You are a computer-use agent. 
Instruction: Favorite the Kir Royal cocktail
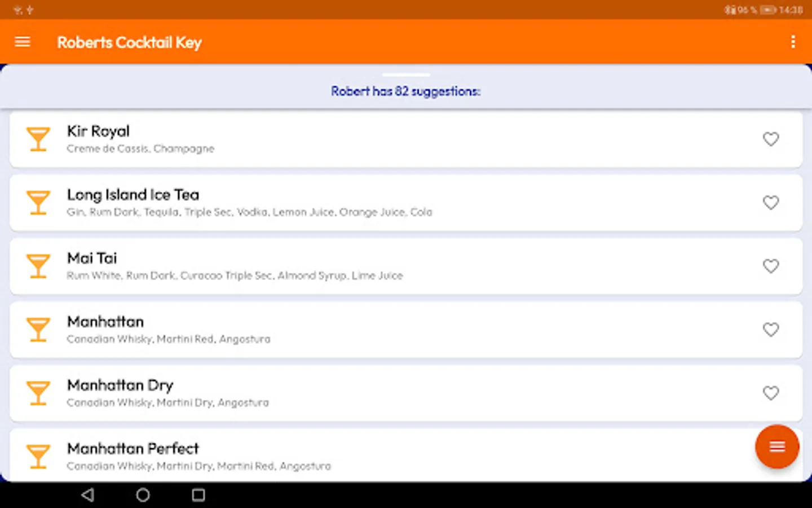(770, 139)
